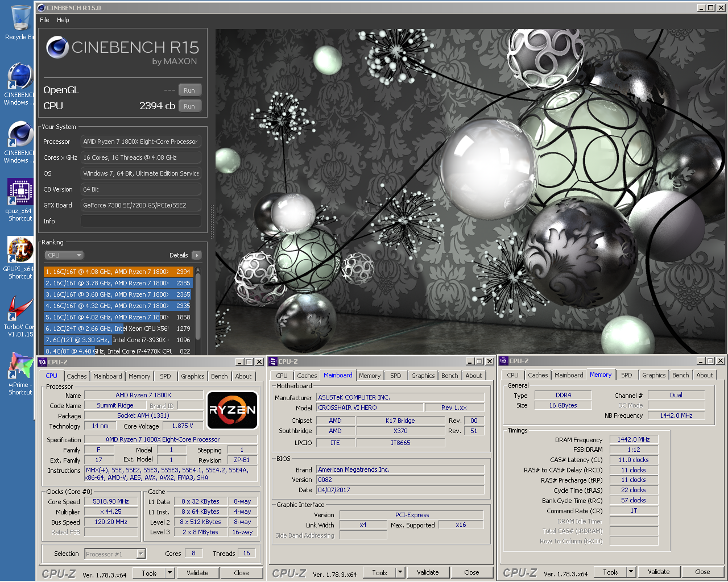Click the CROSSHAIR VI HERO model field

pos(370,408)
